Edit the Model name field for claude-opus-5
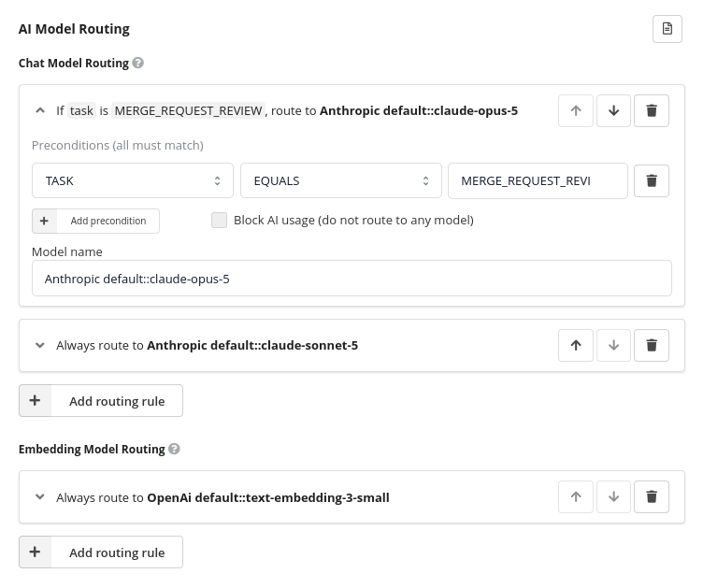703x588 pixels. (351, 279)
